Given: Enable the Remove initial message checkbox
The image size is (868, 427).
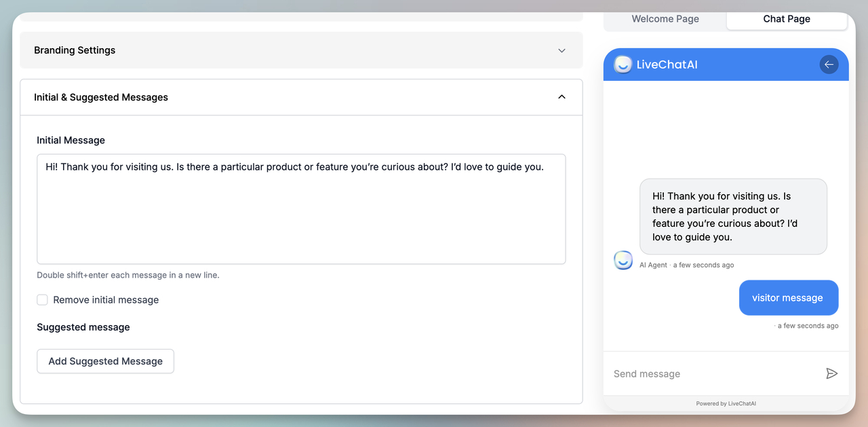Looking at the screenshot, I should click(42, 299).
